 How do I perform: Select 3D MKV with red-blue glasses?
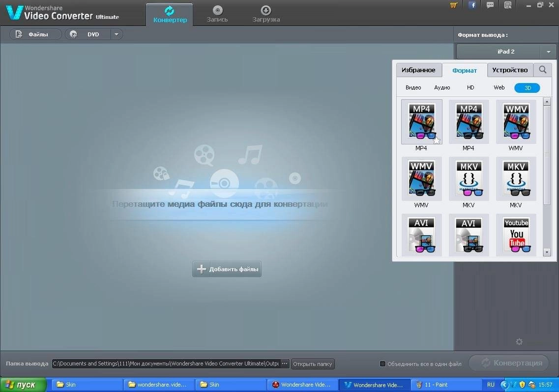(x=469, y=179)
